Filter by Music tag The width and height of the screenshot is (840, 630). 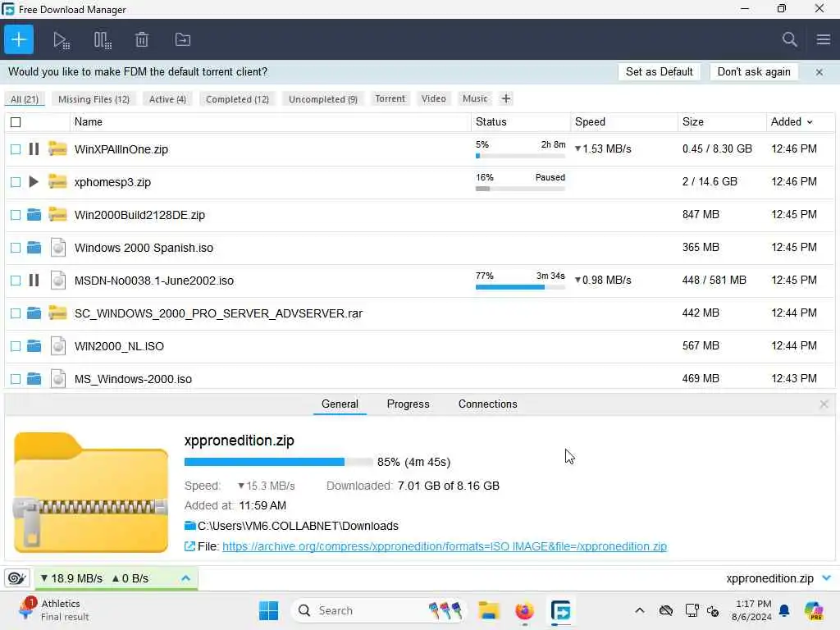point(475,98)
